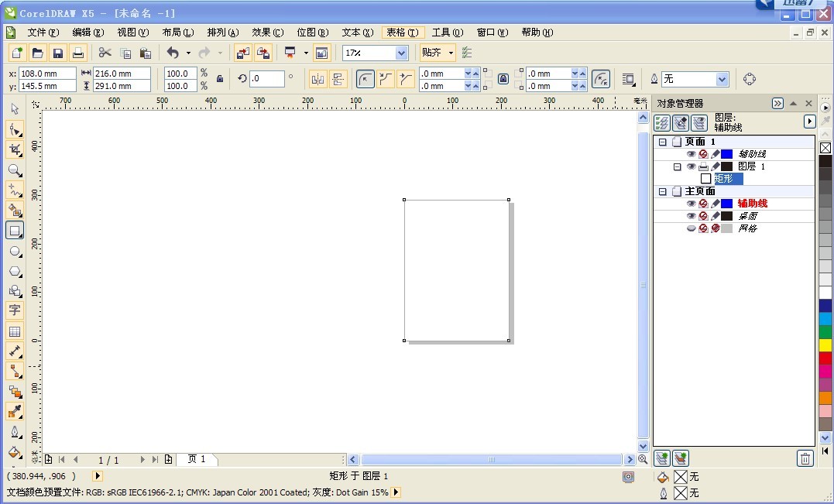834x504 pixels.
Task: Select the Ellipse tool
Action: [x=15, y=251]
